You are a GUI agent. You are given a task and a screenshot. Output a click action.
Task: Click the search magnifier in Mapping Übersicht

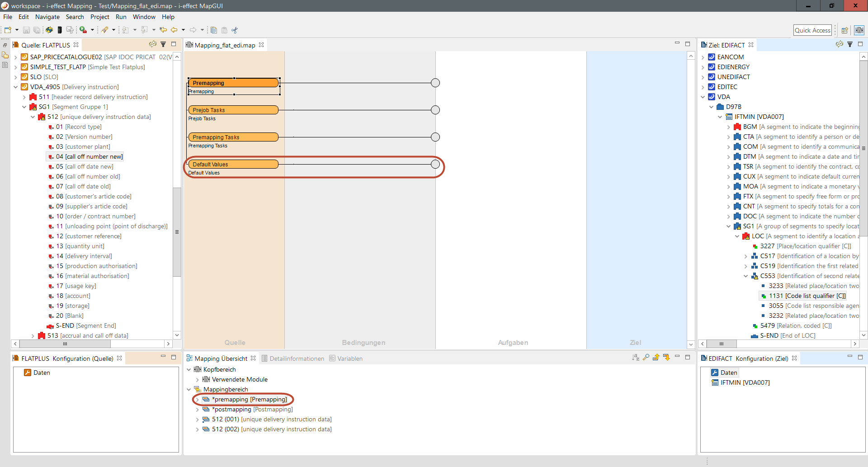pos(646,358)
